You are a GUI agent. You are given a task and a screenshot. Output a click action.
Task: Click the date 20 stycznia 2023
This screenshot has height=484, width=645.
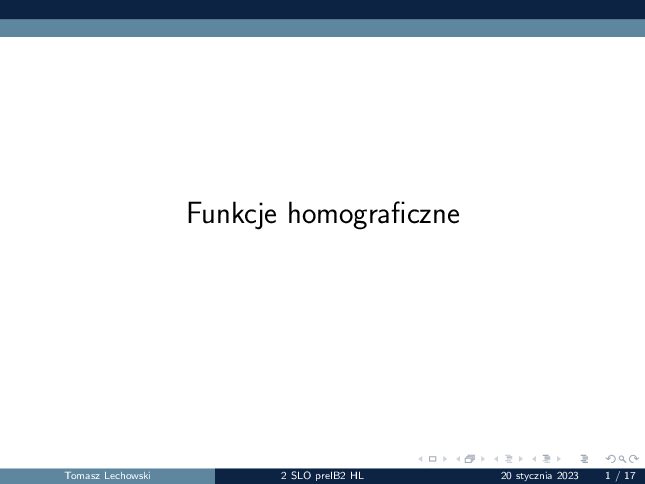[539, 476]
